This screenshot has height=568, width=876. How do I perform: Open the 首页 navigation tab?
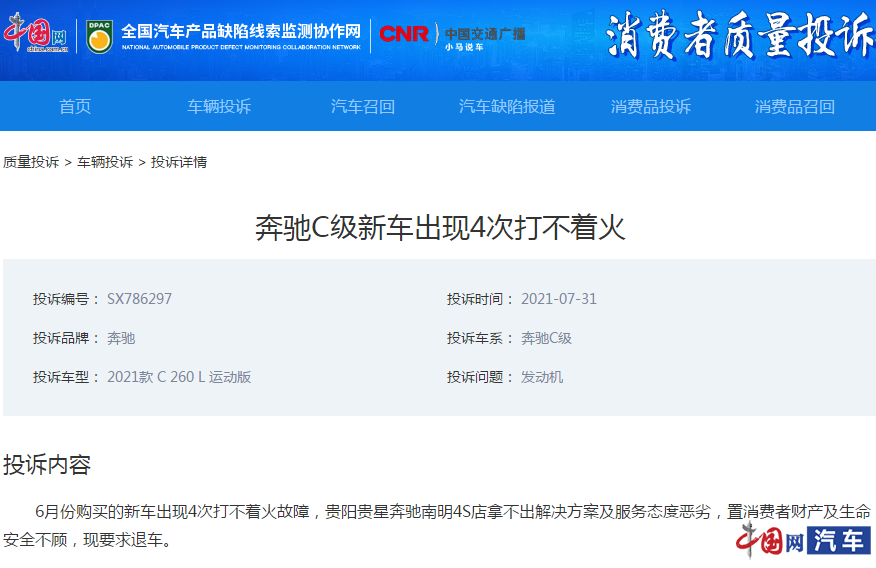tap(75, 107)
